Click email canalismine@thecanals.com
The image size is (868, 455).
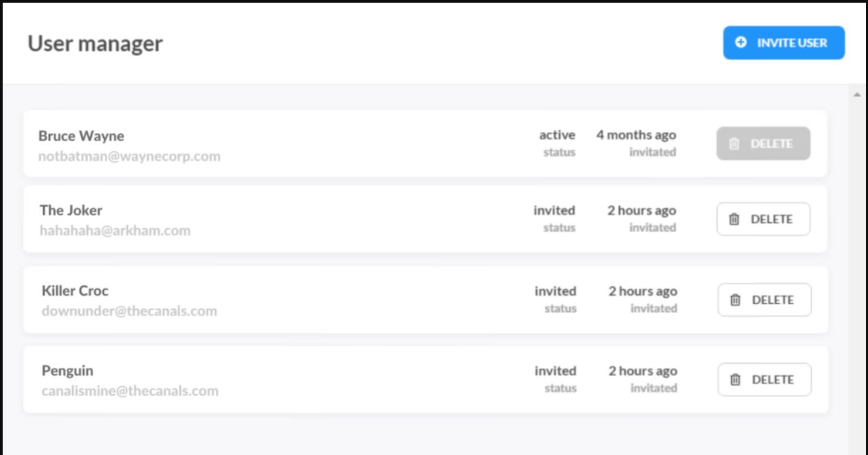[x=130, y=391]
